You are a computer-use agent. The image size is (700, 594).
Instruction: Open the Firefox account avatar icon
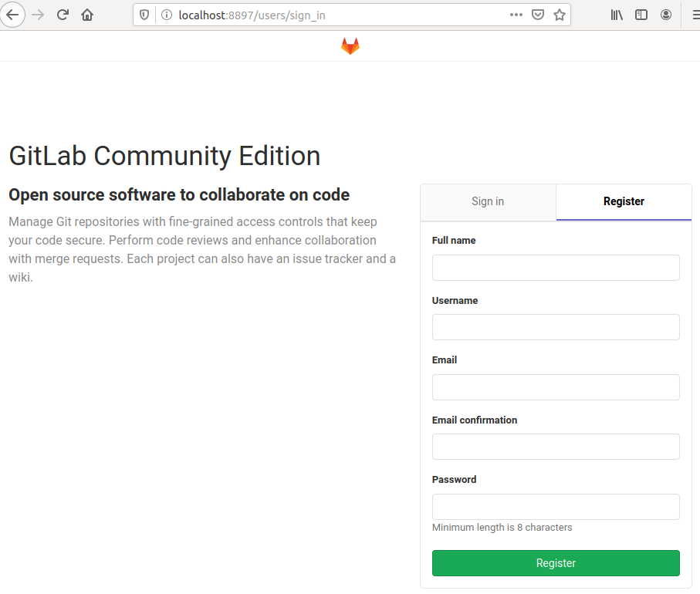665,15
